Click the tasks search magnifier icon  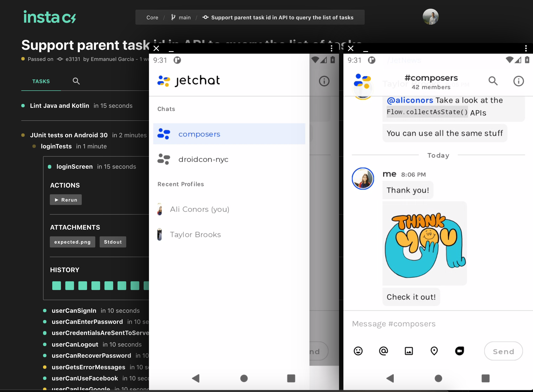click(x=76, y=81)
